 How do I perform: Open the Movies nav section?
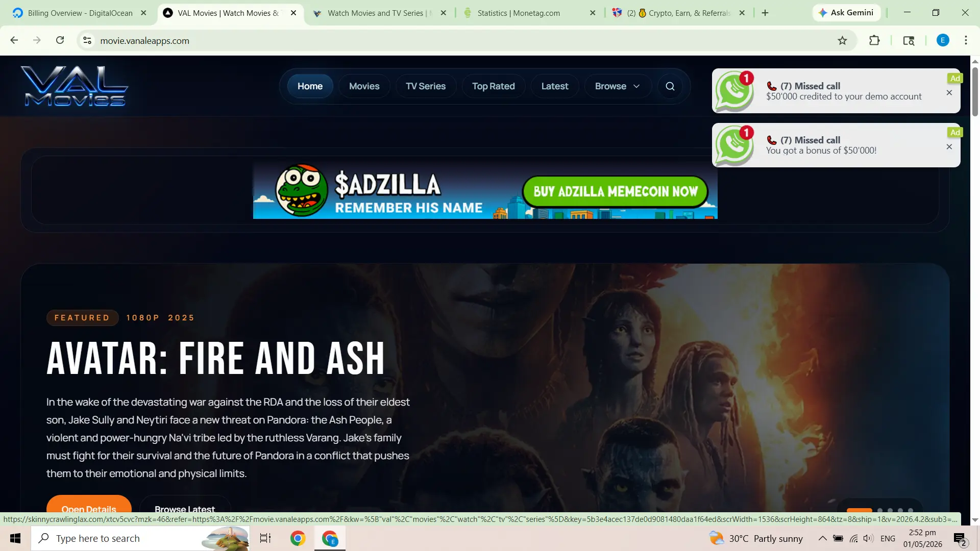coord(364,86)
